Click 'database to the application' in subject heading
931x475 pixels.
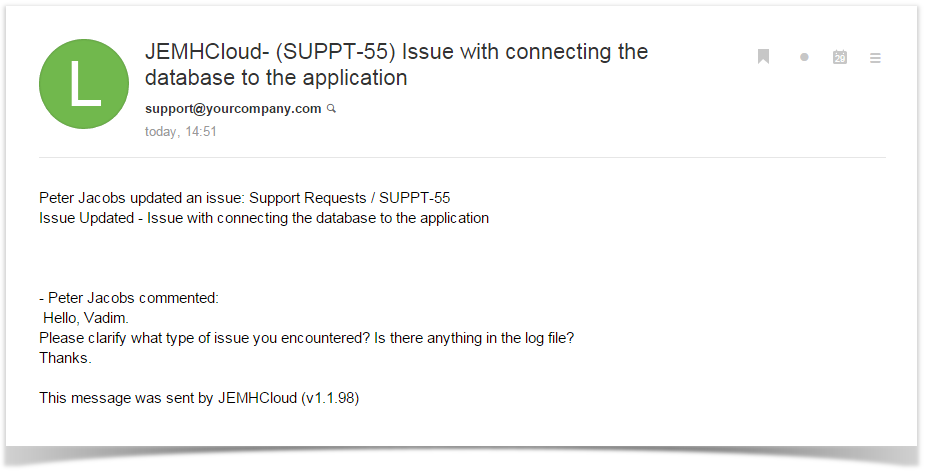pos(276,78)
